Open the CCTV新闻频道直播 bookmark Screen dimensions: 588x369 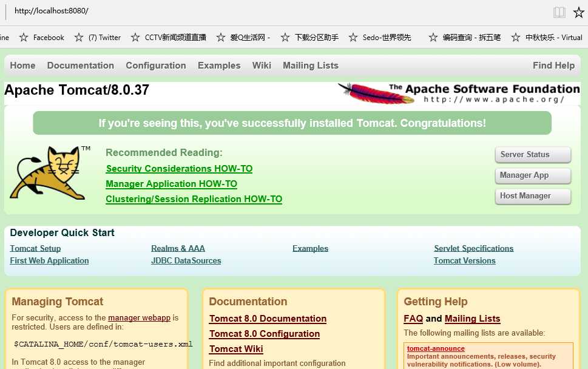[x=169, y=38]
